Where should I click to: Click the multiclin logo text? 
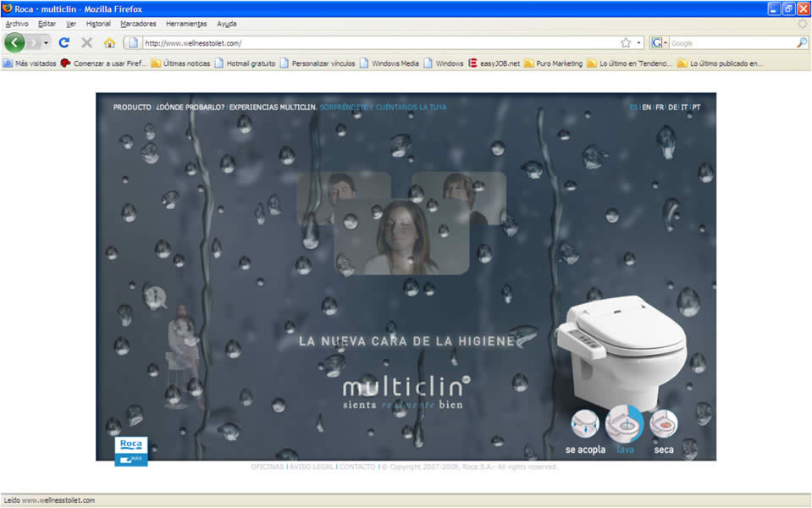pos(406,388)
